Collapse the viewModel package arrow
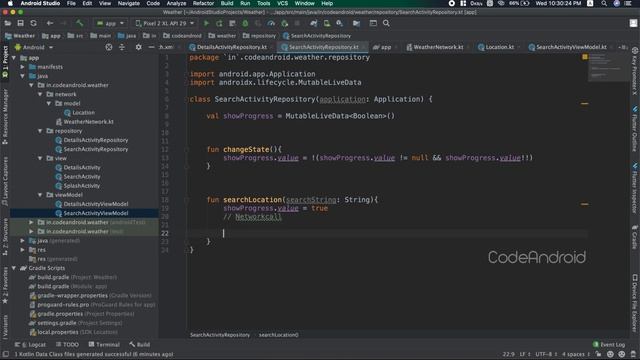 (40, 195)
